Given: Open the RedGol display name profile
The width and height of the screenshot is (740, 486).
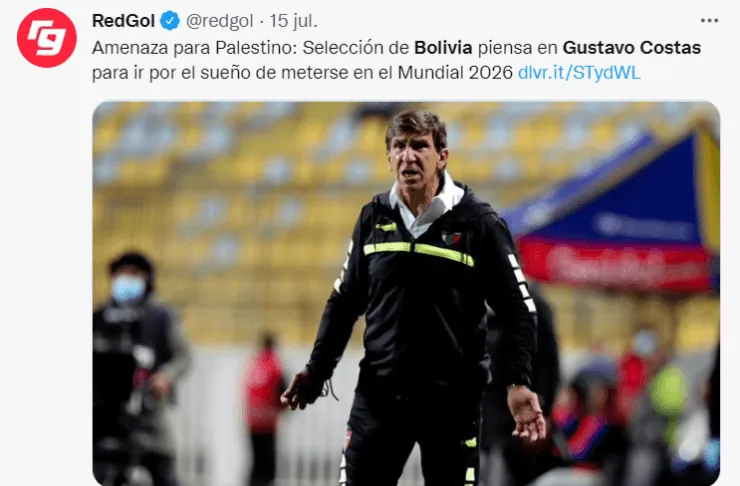Looking at the screenshot, I should [x=123, y=21].
